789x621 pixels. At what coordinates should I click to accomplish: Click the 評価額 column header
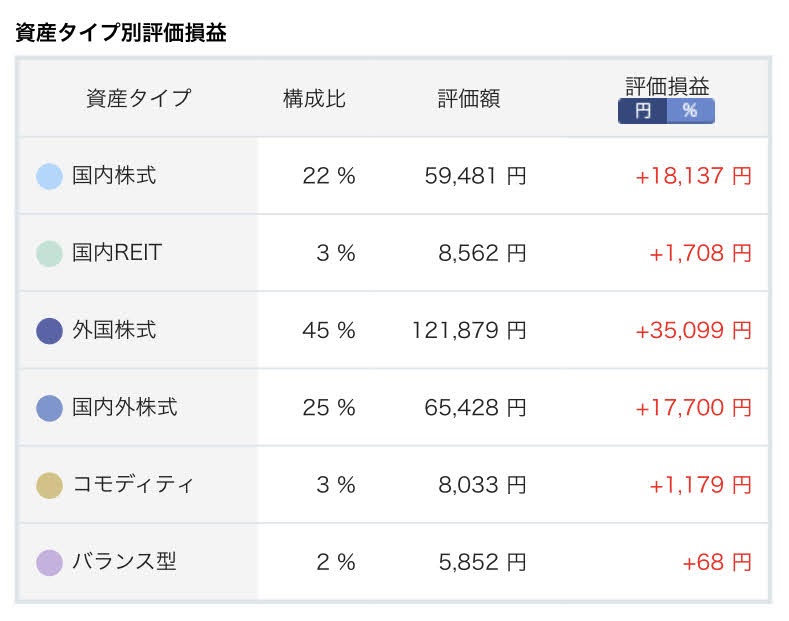coord(469,99)
